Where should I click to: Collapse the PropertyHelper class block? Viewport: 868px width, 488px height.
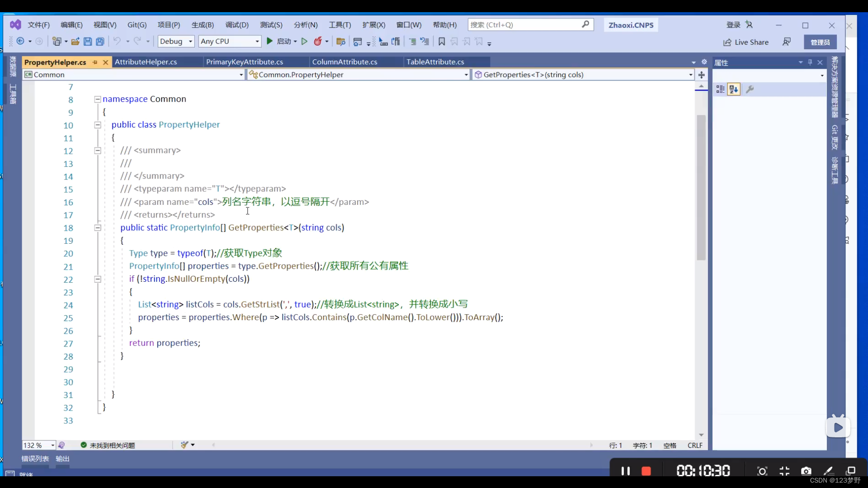click(97, 125)
